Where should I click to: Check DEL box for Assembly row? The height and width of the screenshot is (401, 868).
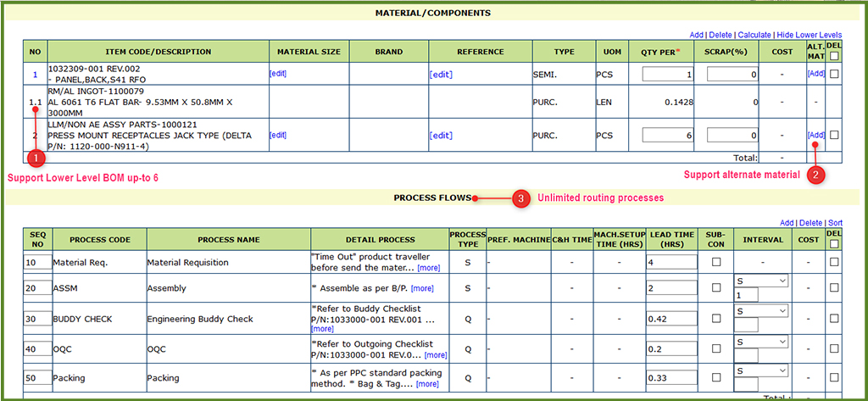tap(834, 287)
